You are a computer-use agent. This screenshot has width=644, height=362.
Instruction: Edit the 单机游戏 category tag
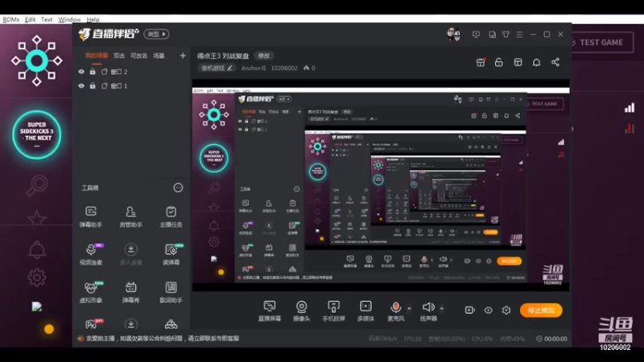tap(217, 68)
